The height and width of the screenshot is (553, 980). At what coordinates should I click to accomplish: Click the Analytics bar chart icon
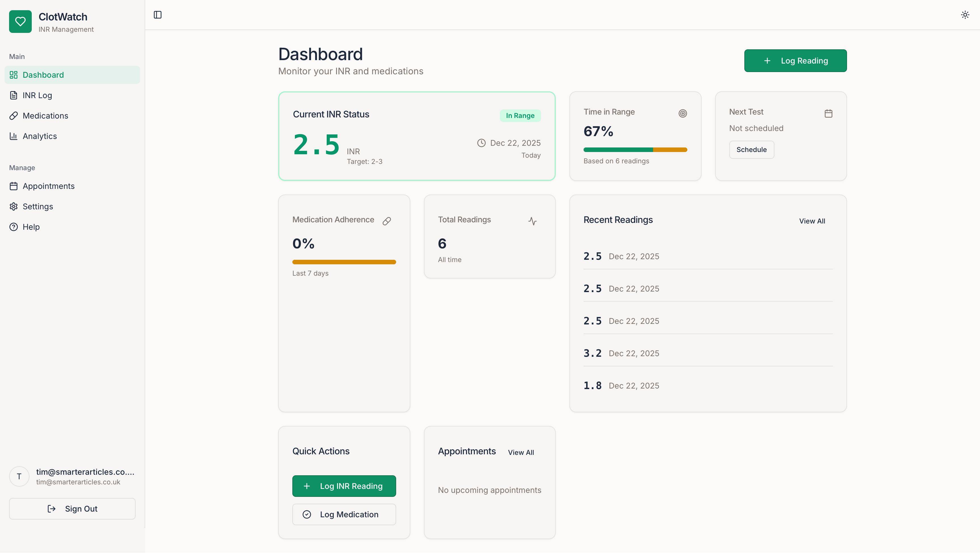click(14, 136)
